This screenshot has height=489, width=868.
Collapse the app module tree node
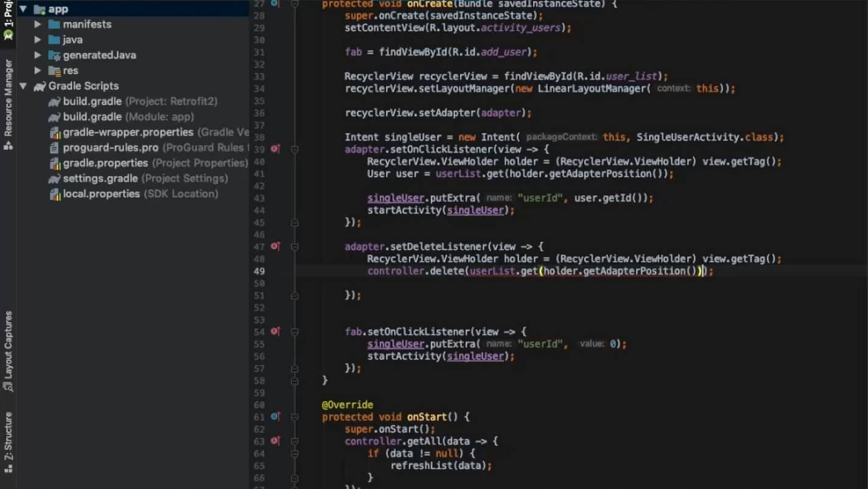[x=23, y=9]
